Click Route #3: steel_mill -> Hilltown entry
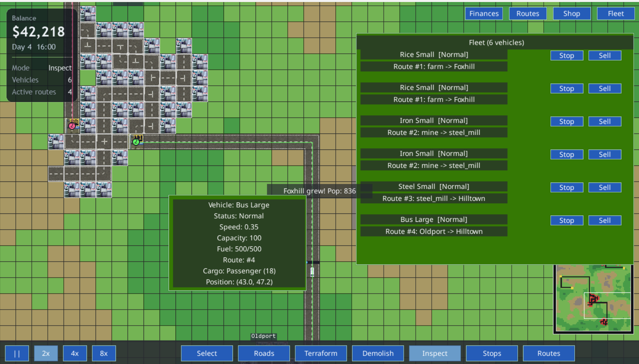Viewport: 639px width, 364px height. [434, 198]
